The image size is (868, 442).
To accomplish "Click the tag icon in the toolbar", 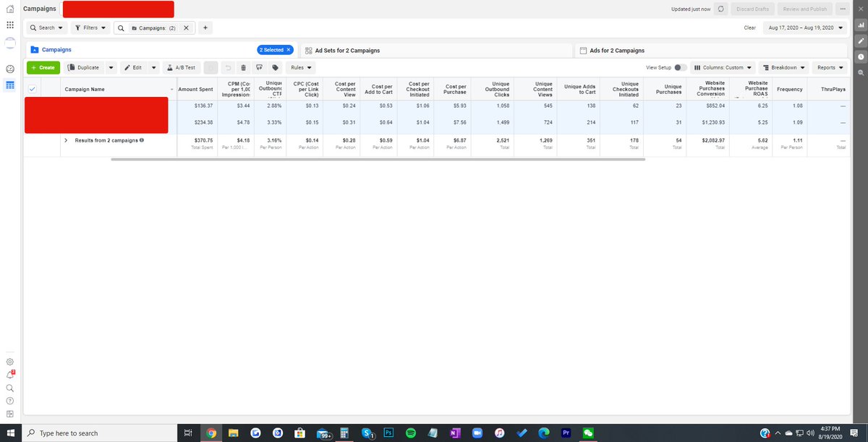I will [275, 67].
